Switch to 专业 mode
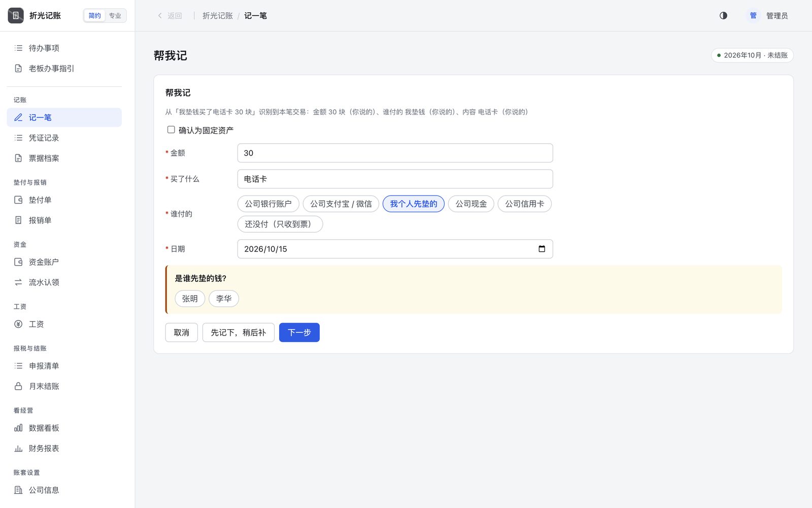This screenshot has width=812, height=508. coord(115,16)
